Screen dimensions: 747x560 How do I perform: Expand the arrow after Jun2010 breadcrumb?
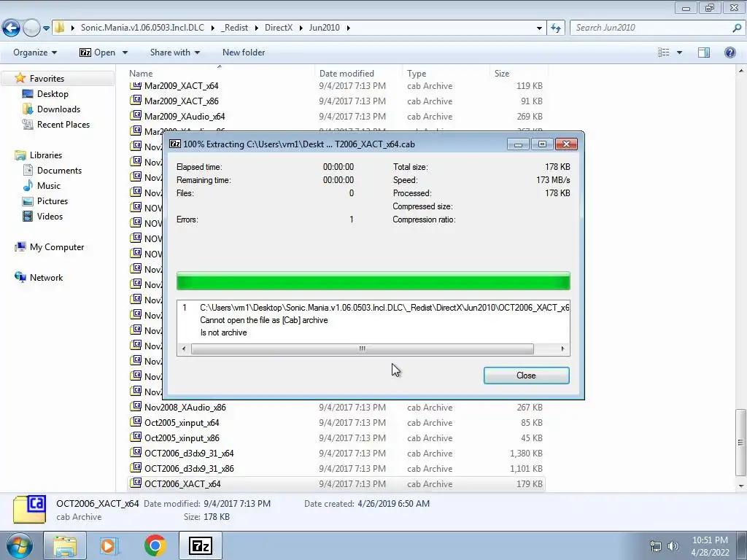pos(349,28)
